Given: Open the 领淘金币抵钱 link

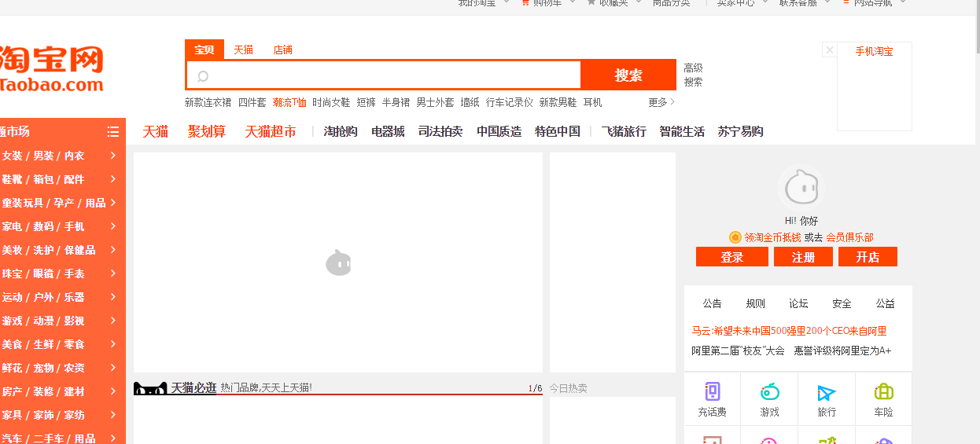Looking at the screenshot, I should 772,237.
